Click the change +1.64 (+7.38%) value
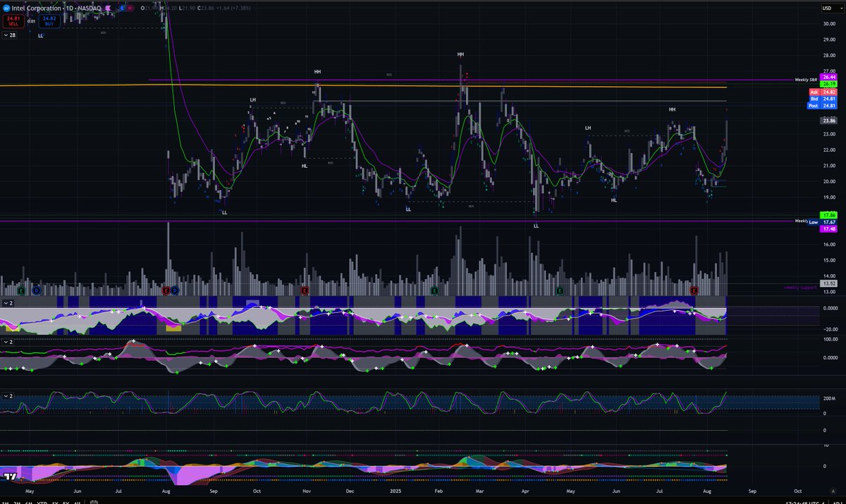Screen dimensions: 846x504 233,8
